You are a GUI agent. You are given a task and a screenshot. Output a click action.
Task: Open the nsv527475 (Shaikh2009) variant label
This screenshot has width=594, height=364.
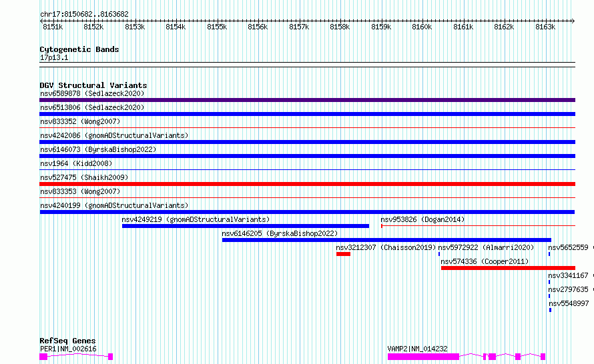point(84,177)
